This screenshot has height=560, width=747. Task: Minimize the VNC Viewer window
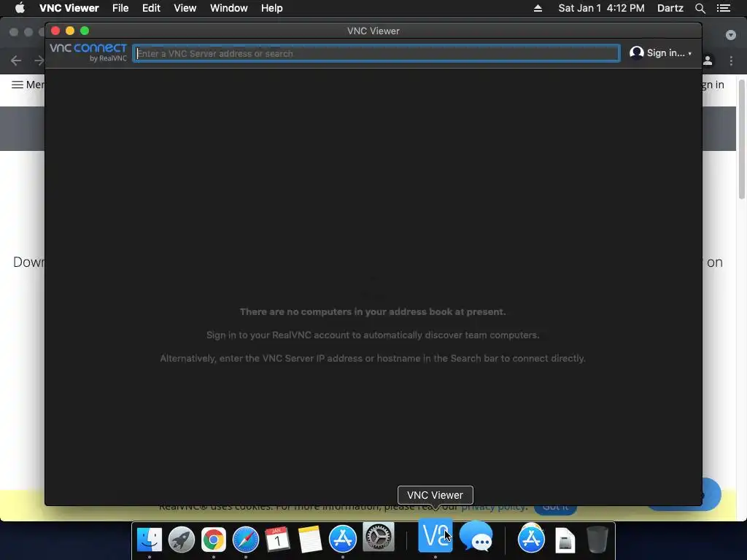70,31
